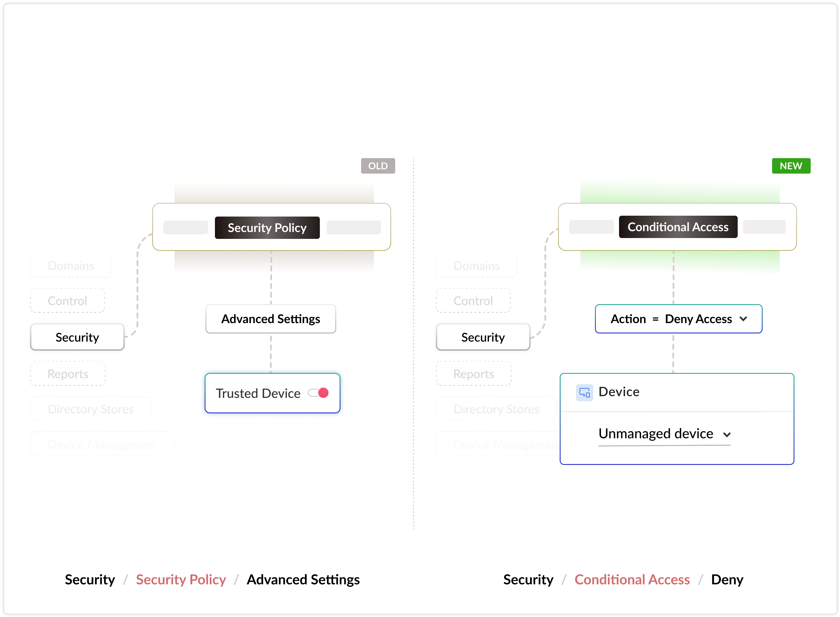
Task: Open Security in the left OLD menu
Action: click(x=77, y=337)
